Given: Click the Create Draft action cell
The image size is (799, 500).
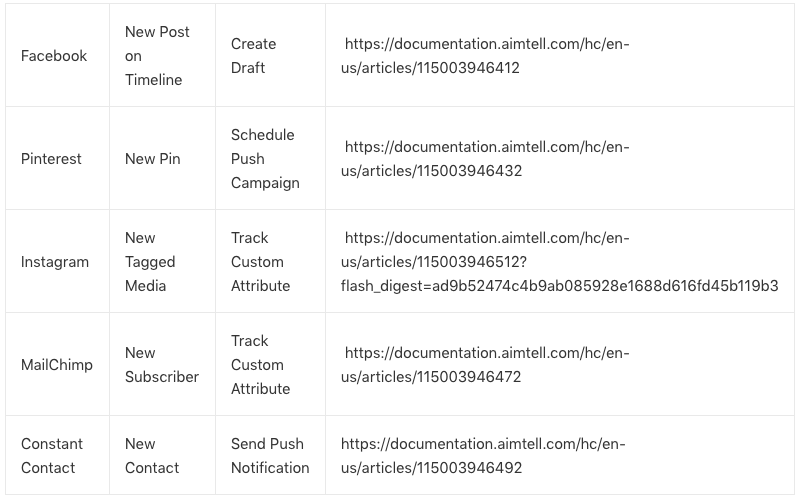Looking at the screenshot, I should tap(254, 56).
